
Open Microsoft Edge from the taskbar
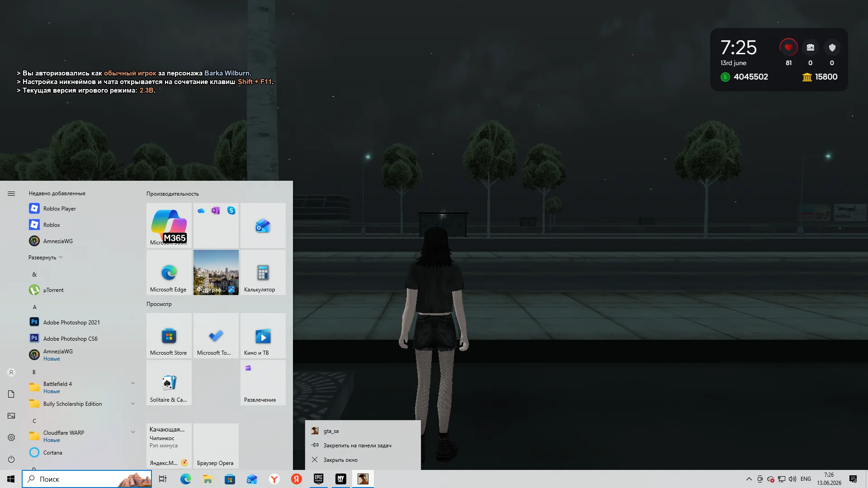185,479
